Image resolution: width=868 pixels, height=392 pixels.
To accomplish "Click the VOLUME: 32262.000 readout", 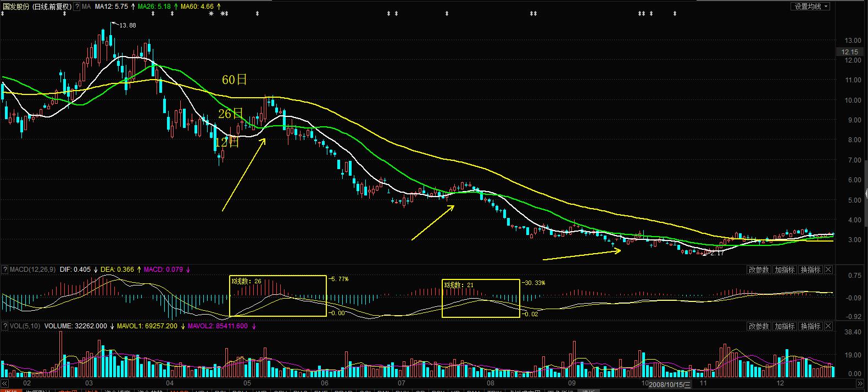I will click(76, 326).
